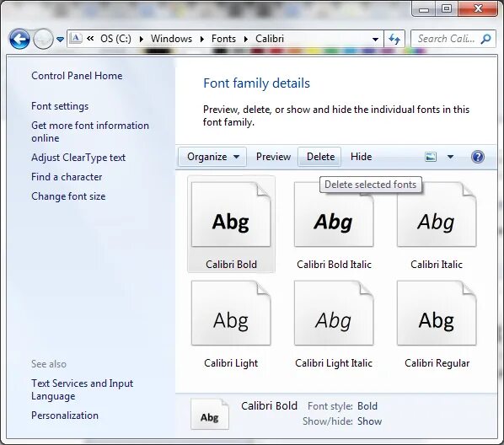Image resolution: width=504 pixels, height=445 pixels.
Task: Open Find a character link
Action: tap(67, 177)
